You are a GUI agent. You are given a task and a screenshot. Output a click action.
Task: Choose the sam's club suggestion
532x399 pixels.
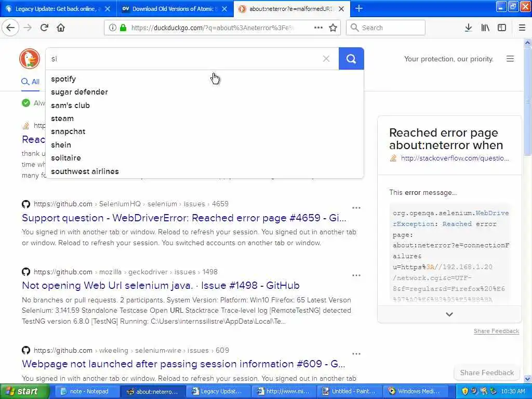pyautogui.click(x=205, y=105)
